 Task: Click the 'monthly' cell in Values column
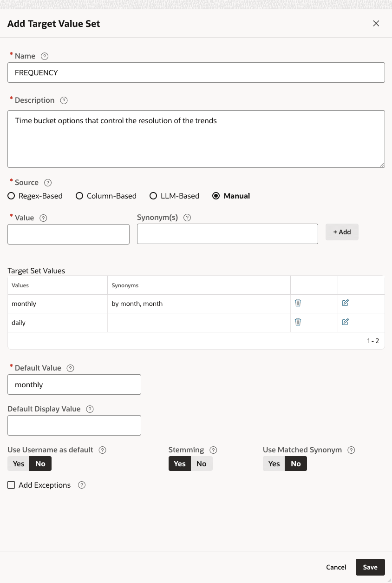point(58,304)
